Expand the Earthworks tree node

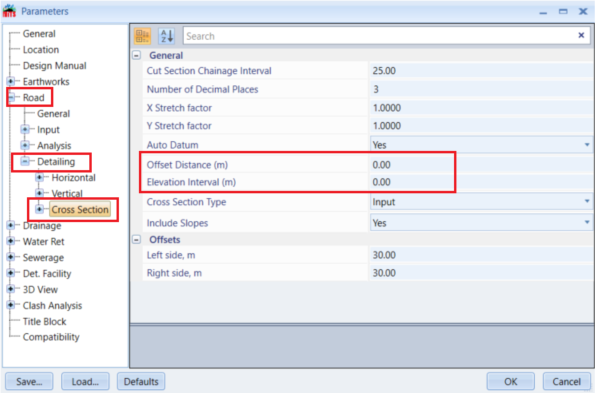[x=11, y=81]
